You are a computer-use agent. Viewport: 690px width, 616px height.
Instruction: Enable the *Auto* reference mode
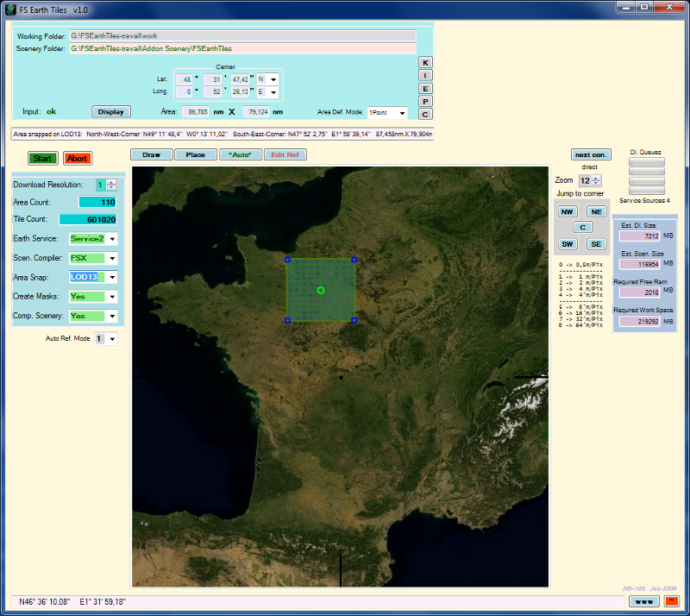(x=241, y=154)
